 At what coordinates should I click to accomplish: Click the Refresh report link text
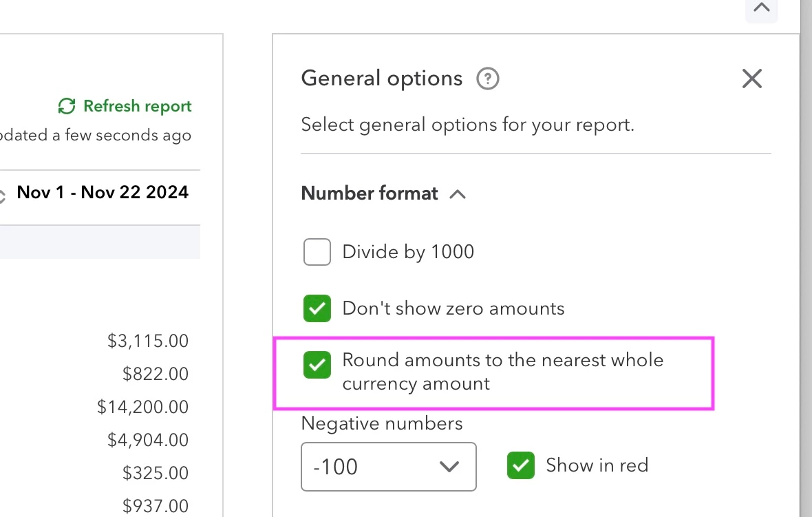coord(137,106)
